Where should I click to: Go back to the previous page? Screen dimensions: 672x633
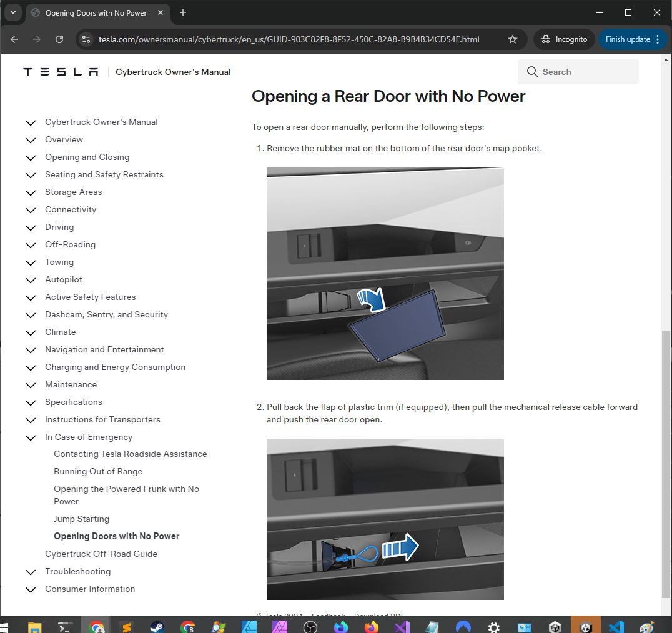tap(14, 39)
